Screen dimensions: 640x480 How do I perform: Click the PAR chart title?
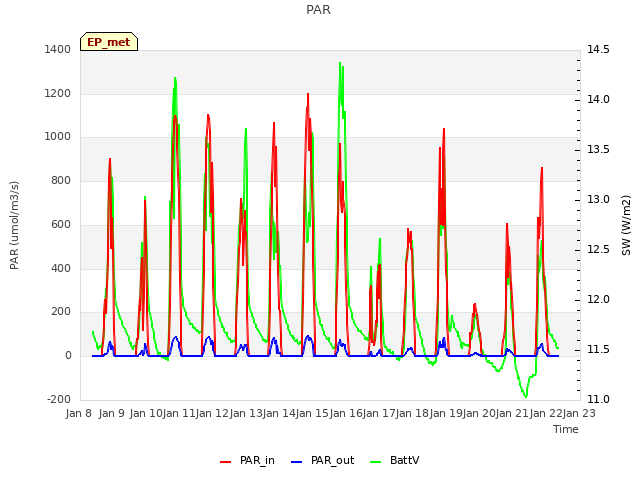click(x=318, y=10)
